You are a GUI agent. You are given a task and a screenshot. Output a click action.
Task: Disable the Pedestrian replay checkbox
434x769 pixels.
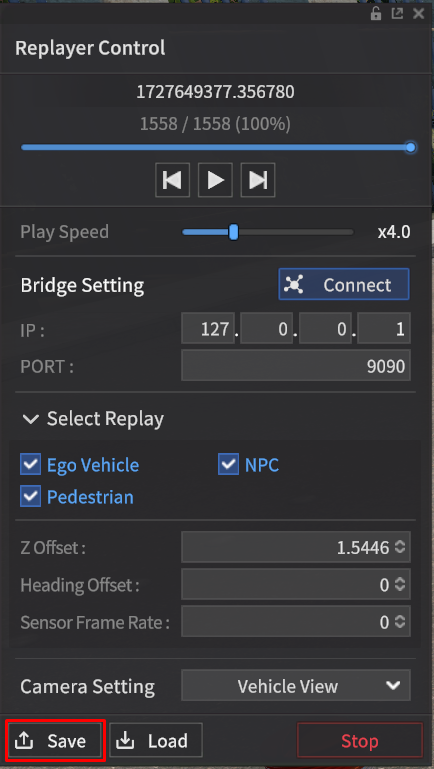click(30, 497)
